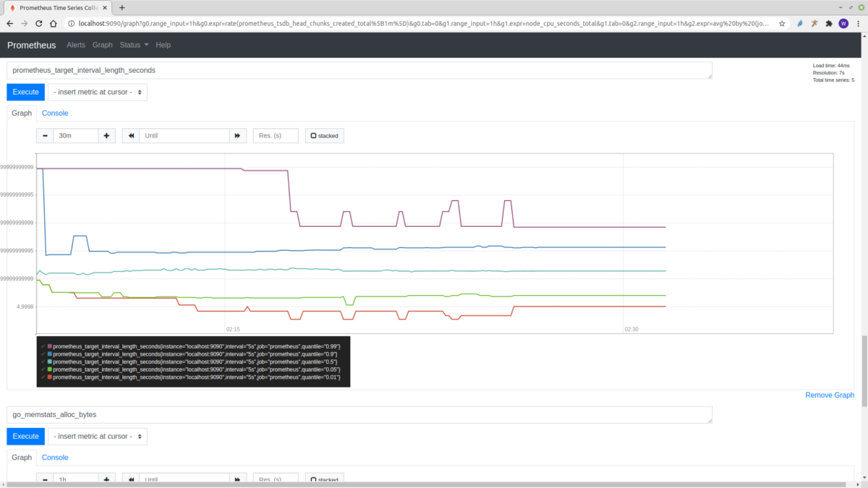This screenshot has width=868, height=488.
Task: Close the Prometheus Time Series tab
Action: tap(105, 7)
